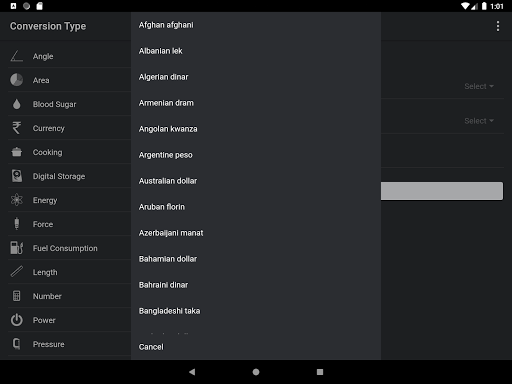Choose Afghan afghani from the list
The image size is (512, 384).
point(256,25)
